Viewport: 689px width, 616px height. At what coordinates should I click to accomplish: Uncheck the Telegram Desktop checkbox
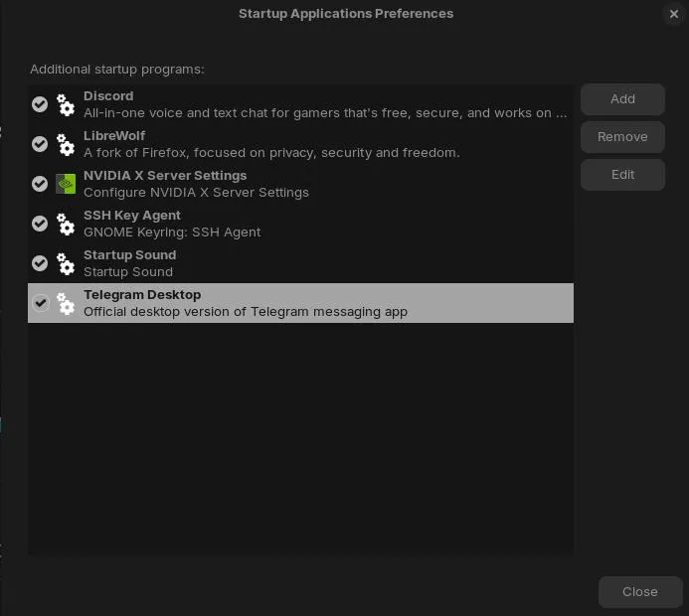(x=41, y=303)
